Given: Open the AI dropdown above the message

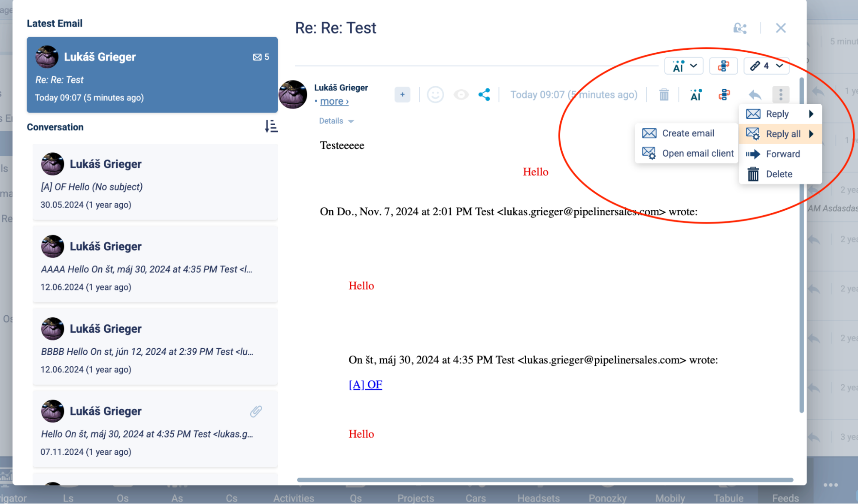Looking at the screenshot, I should [684, 66].
